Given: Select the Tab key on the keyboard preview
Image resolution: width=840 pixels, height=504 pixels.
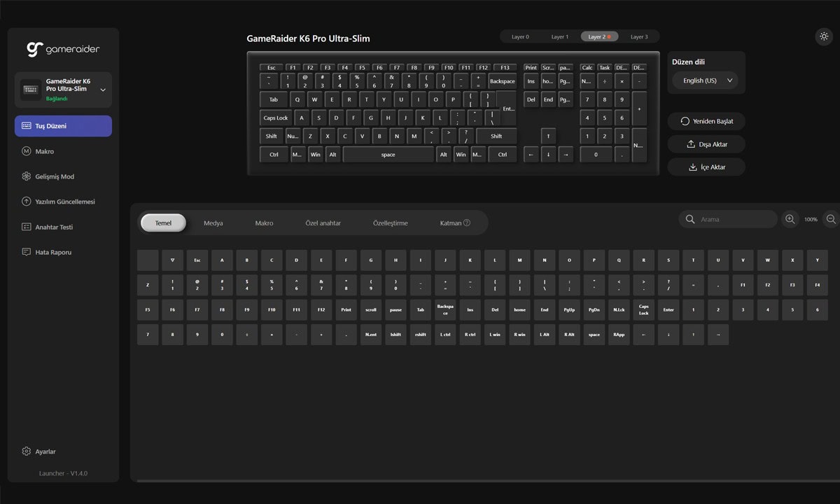Looking at the screenshot, I should [273, 99].
